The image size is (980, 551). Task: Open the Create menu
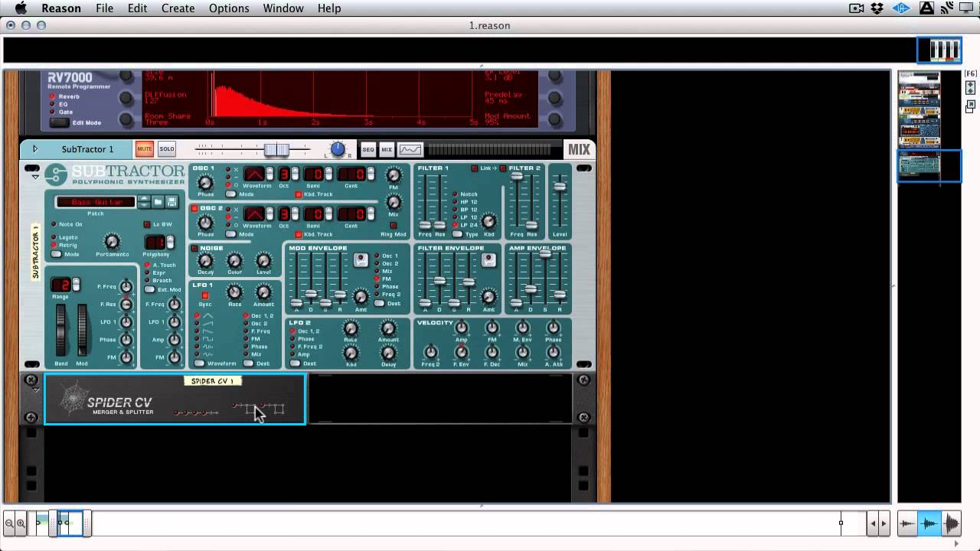pos(178,8)
